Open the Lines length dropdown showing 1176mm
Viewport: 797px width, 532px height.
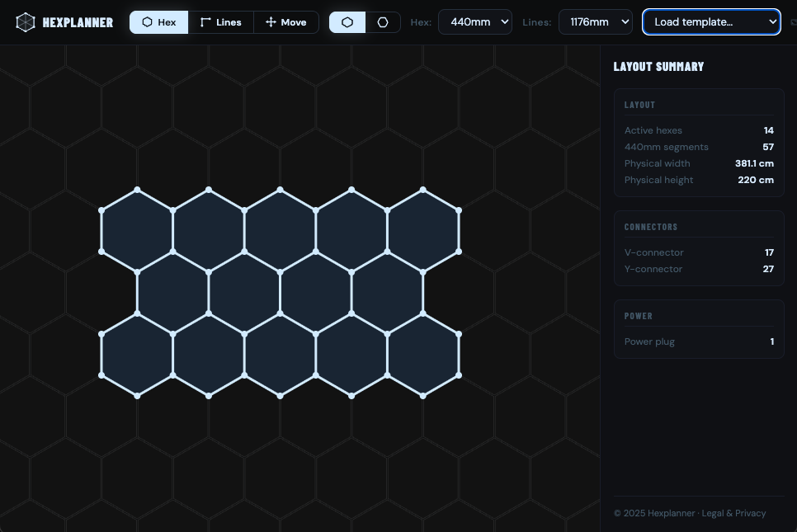click(596, 21)
